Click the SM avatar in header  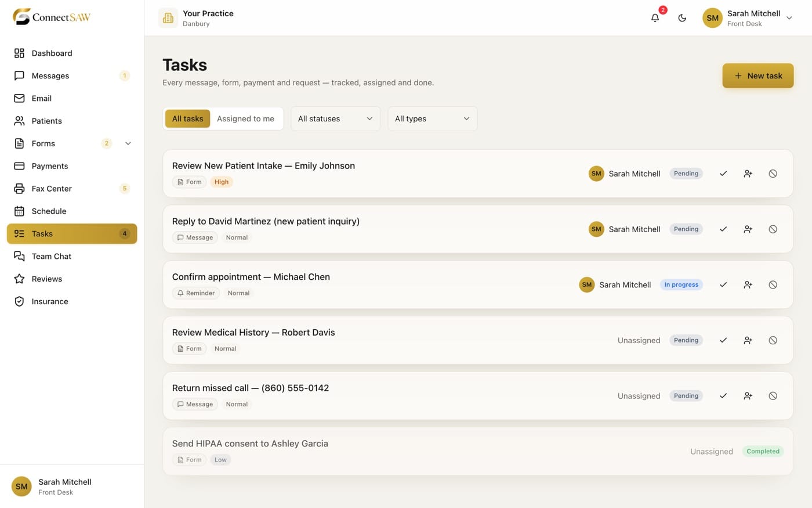point(712,18)
